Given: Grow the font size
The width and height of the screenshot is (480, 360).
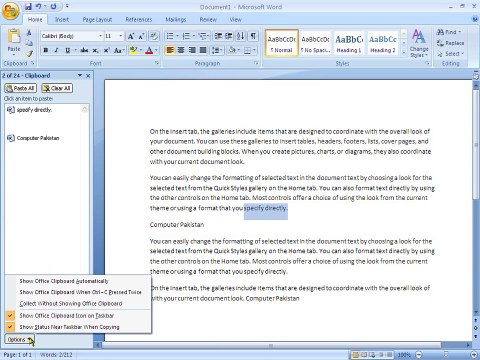Looking at the screenshot, I should click(131, 36).
